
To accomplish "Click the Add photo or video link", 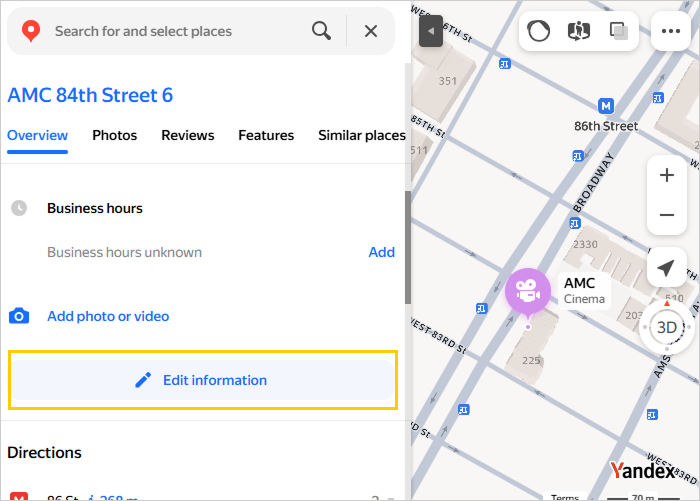I will tap(108, 316).
